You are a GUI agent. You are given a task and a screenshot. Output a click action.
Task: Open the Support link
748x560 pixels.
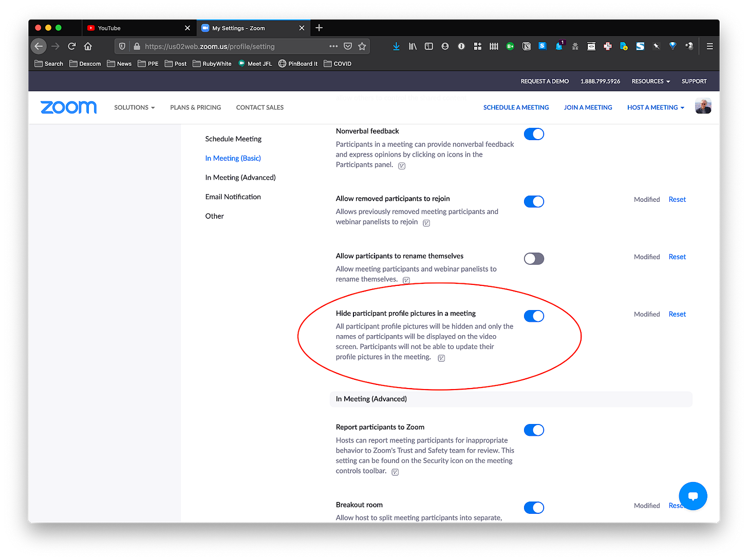(x=694, y=81)
